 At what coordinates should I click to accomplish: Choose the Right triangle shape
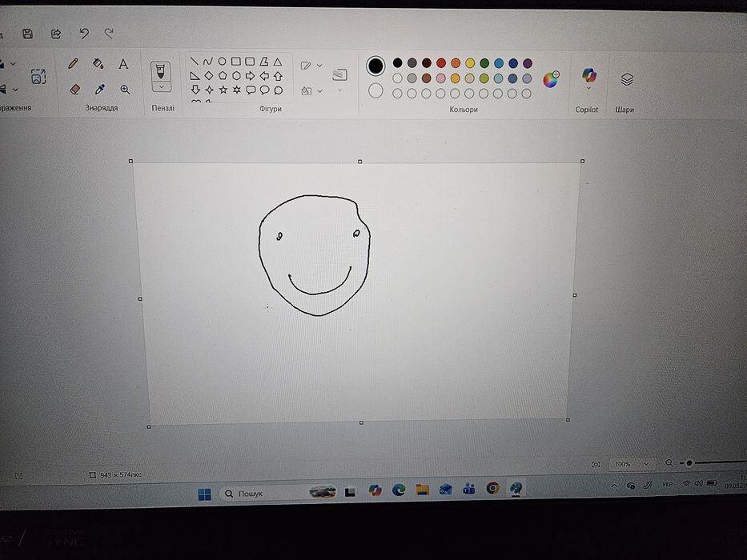[x=195, y=75]
